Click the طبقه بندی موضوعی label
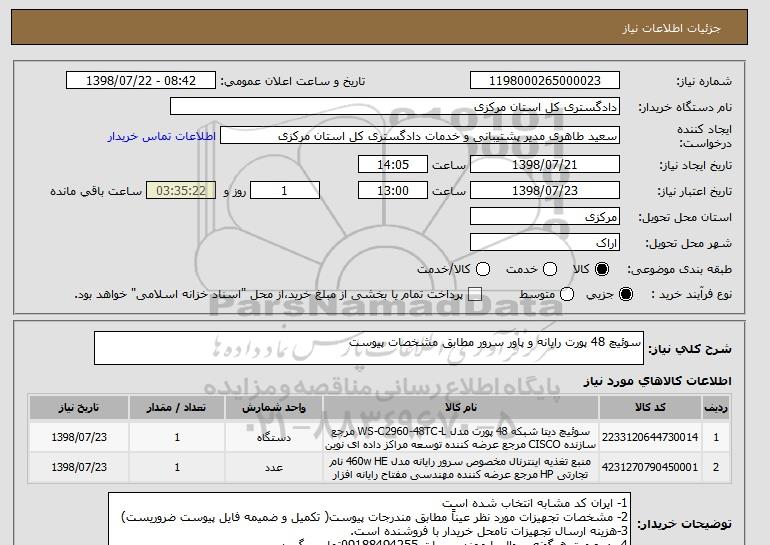The width and height of the screenshot is (770, 545). (x=679, y=270)
